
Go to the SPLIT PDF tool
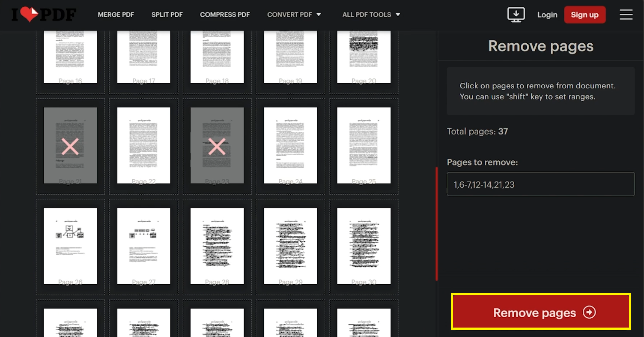click(x=167, y=14)
